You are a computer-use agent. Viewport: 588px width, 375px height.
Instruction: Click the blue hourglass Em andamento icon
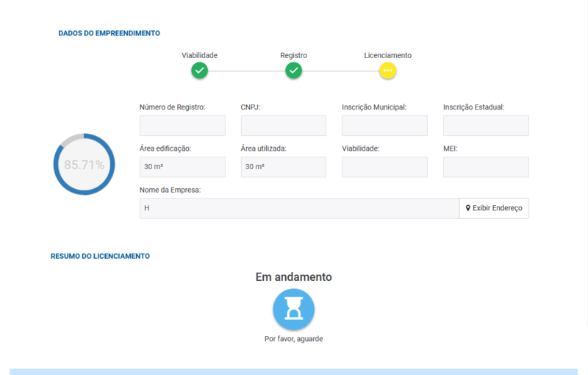294,310
